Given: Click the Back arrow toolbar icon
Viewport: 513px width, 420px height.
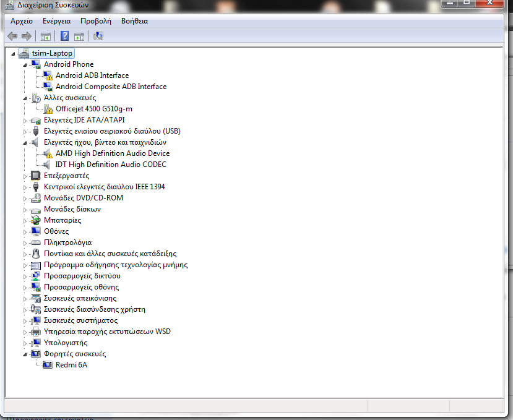Looking at the screenshot, I should [x=12, y=36].
